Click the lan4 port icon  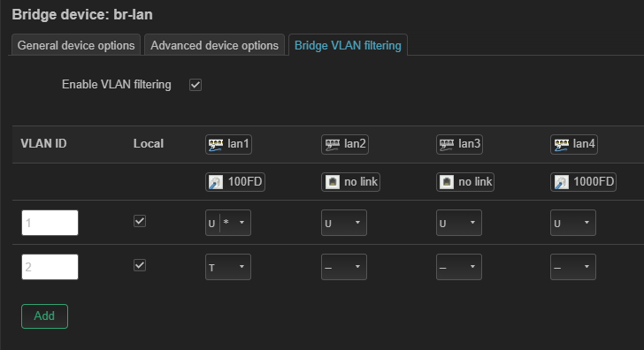[x=562, y=144]
